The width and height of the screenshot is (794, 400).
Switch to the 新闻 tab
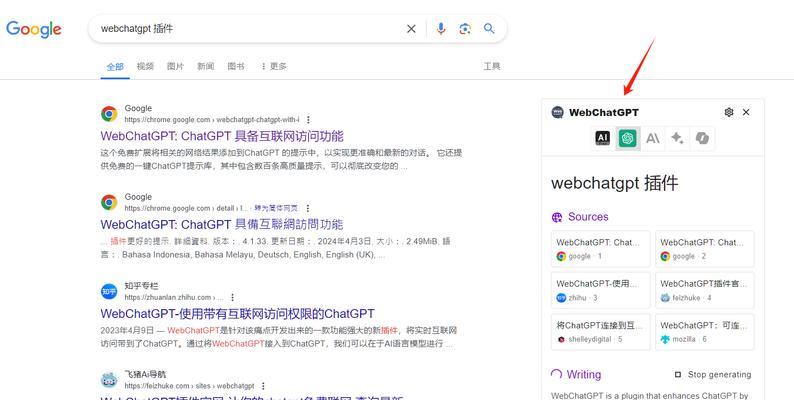[206, 66]
